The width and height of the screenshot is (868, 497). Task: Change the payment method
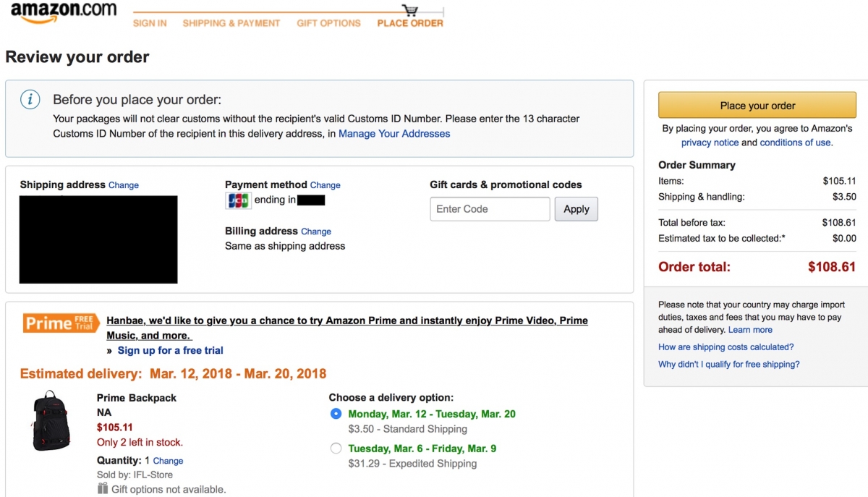(x=325, y=185)
